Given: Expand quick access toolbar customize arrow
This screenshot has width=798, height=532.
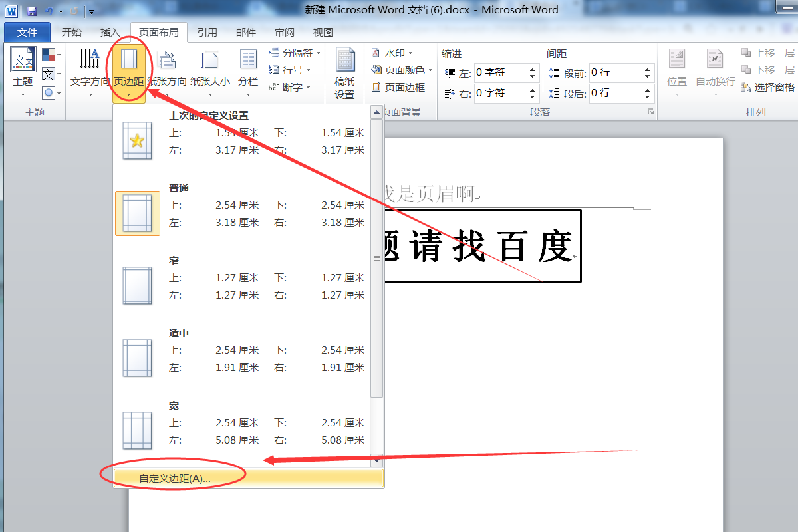Looking at the screenshot, I should [91, 11].
